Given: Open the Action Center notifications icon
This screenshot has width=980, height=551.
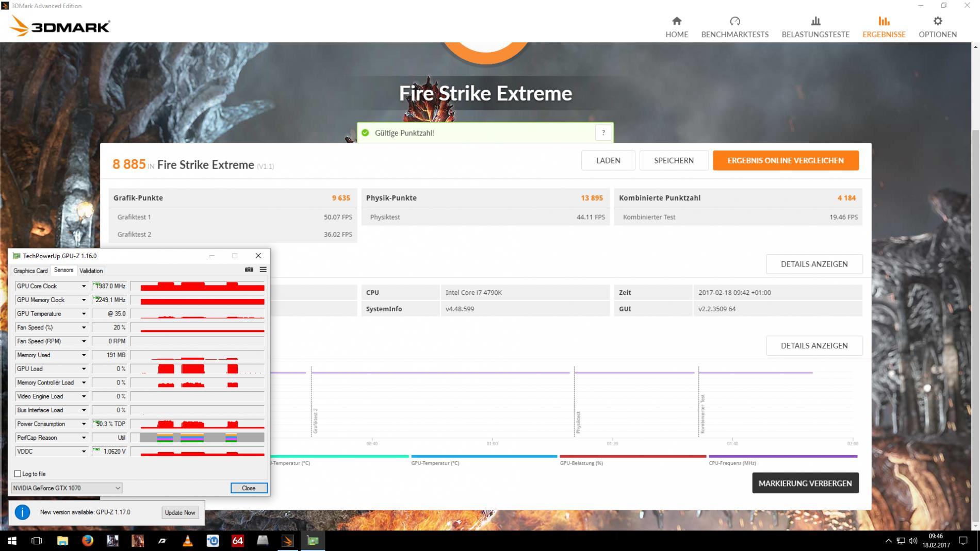Looking at the screenshot, I should 963,541.
